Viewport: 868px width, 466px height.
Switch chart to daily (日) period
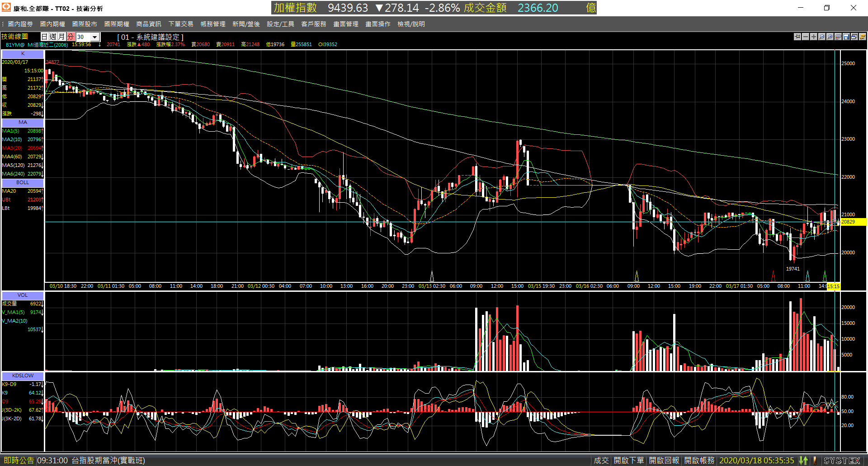pyautogui.click(x=45, y=37)
